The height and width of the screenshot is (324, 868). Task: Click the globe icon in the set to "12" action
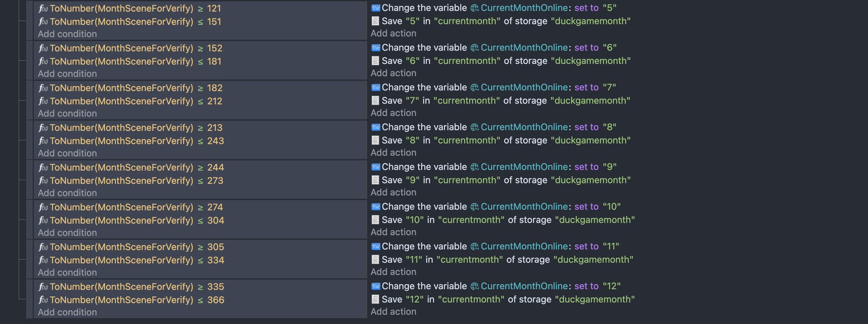tap(474, 286)
